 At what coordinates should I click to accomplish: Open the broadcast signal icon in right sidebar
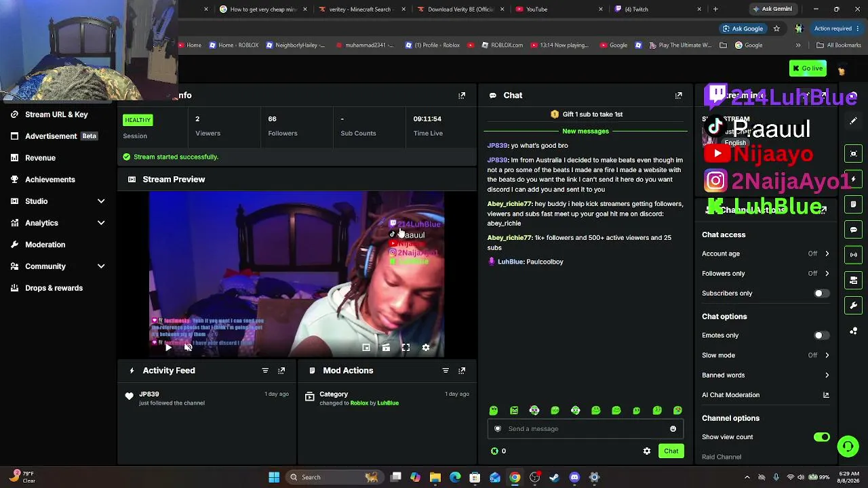(x=854, y=255)
